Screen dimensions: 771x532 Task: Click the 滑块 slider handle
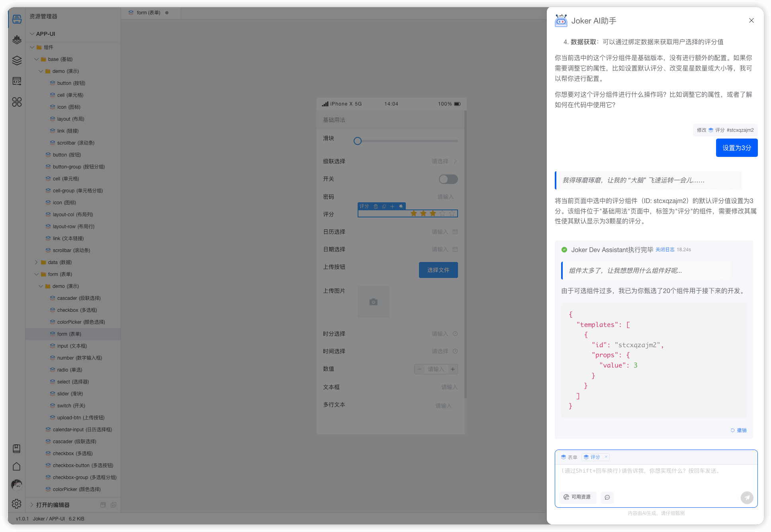[x=358, y=141]
